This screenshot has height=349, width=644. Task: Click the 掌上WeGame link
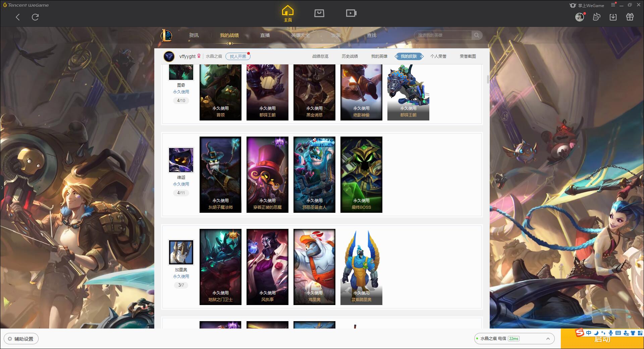pyautogui.click(x=587, y=5)
